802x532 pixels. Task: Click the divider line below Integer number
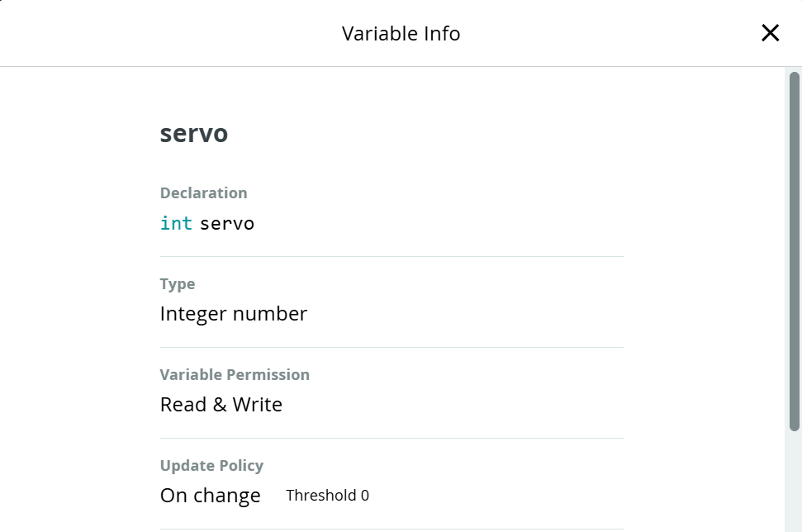pos(391,347)
